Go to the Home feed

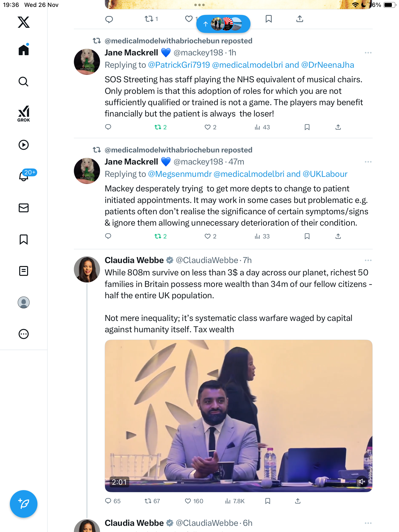pos(24,50)
